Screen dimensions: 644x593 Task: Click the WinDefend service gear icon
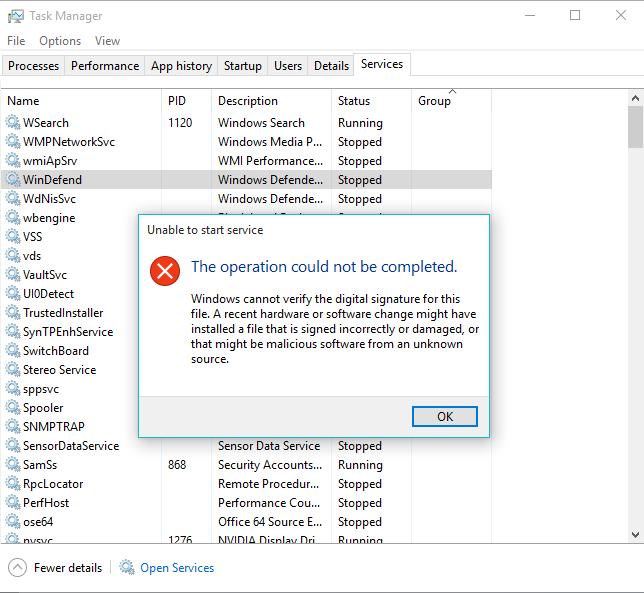pos(13,179)
